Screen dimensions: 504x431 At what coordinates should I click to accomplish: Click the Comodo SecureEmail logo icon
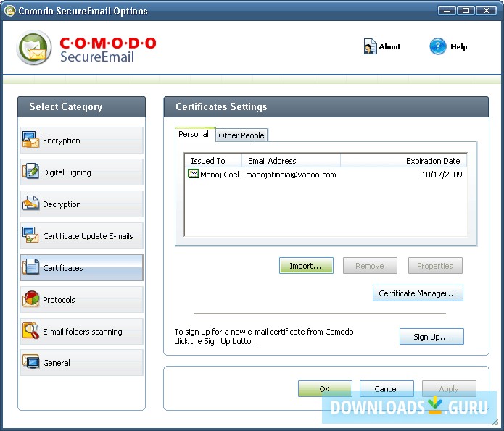point(34,48)
